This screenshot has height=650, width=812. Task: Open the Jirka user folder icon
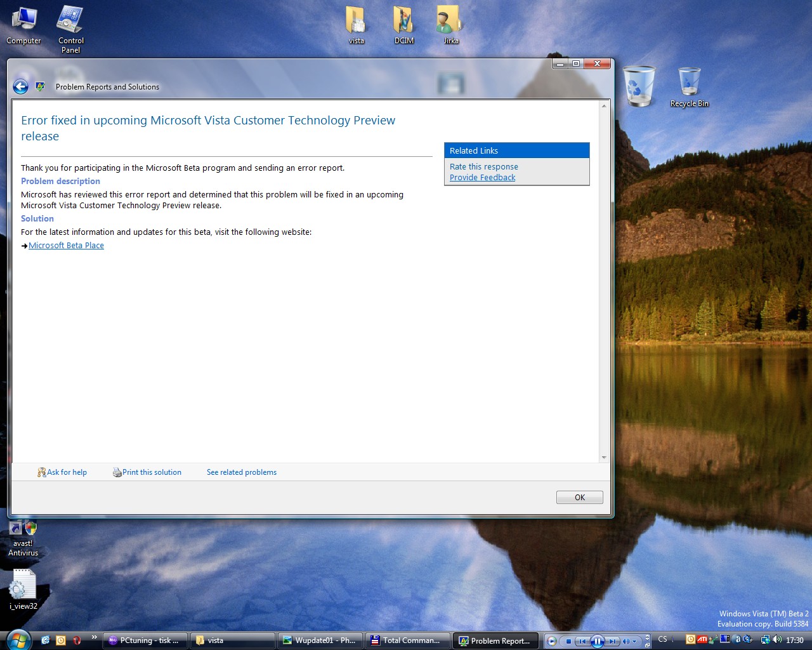coord(450,25)
